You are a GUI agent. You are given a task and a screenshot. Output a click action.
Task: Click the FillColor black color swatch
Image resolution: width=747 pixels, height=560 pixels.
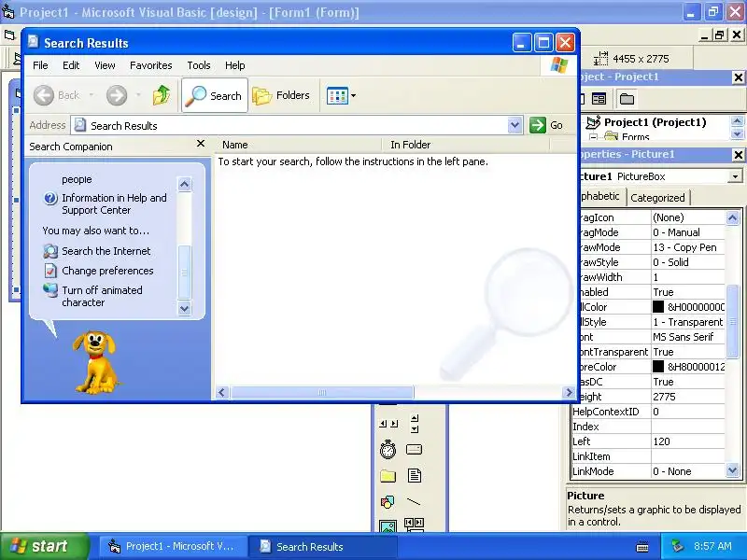point(658,307)
